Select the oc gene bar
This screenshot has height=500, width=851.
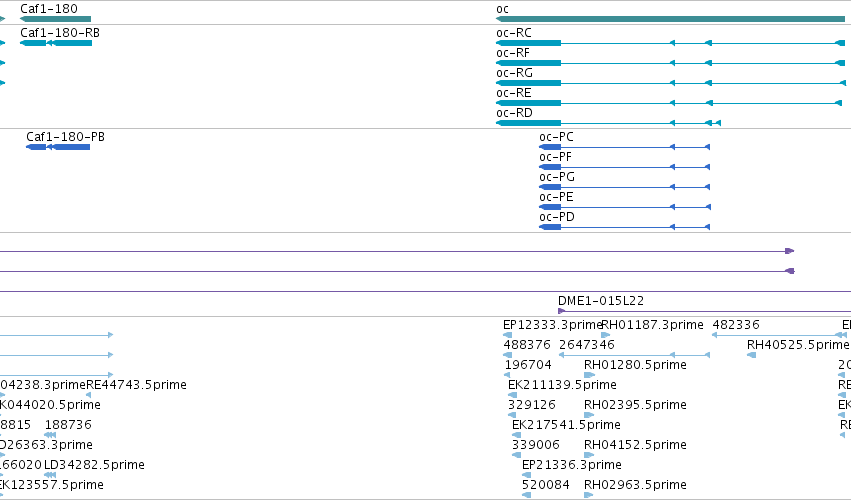tap(670, 20)
